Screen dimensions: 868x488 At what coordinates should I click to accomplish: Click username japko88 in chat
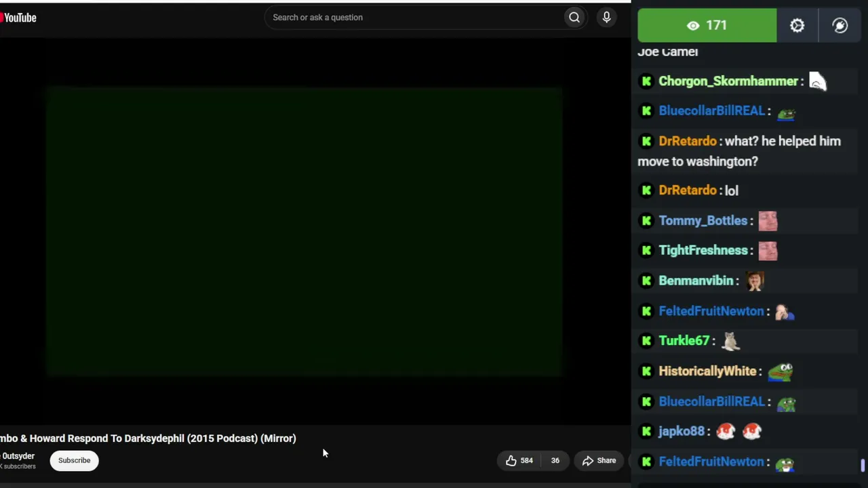682,431
